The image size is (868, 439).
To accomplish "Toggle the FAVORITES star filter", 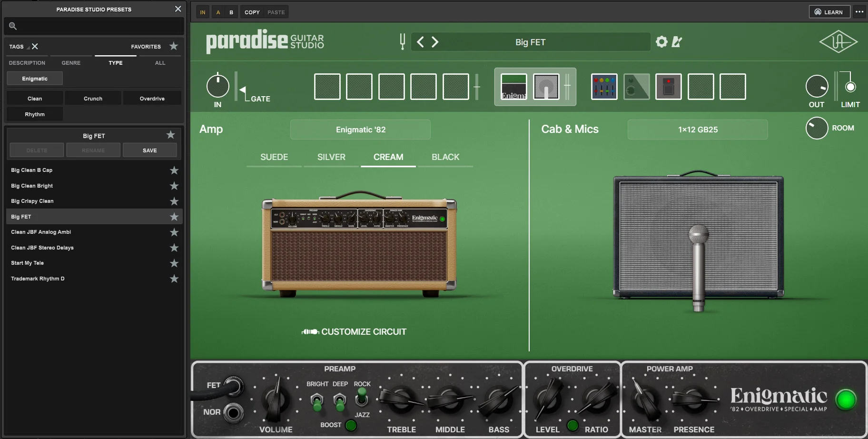I will coord(174,46).
